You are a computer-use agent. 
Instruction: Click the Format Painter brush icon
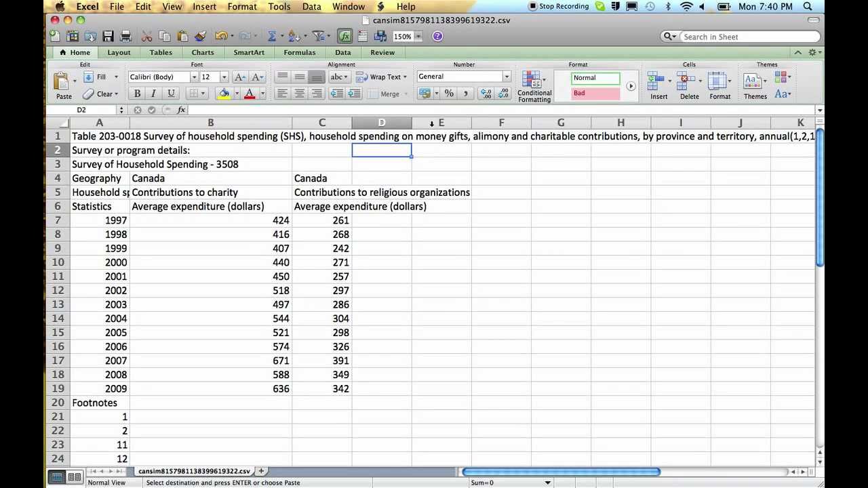point(200,37)
